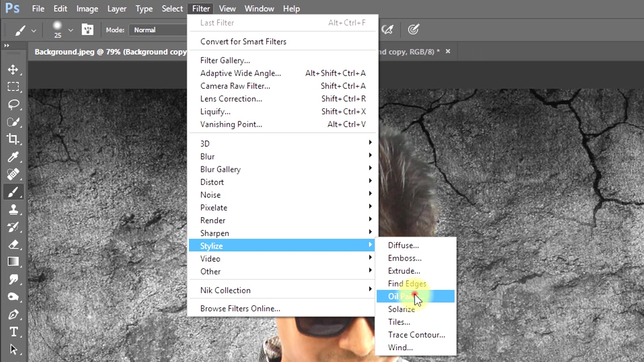Click Browse Filters Online
The width and height of the screenshot is (644, 362).
coord(283,309)
